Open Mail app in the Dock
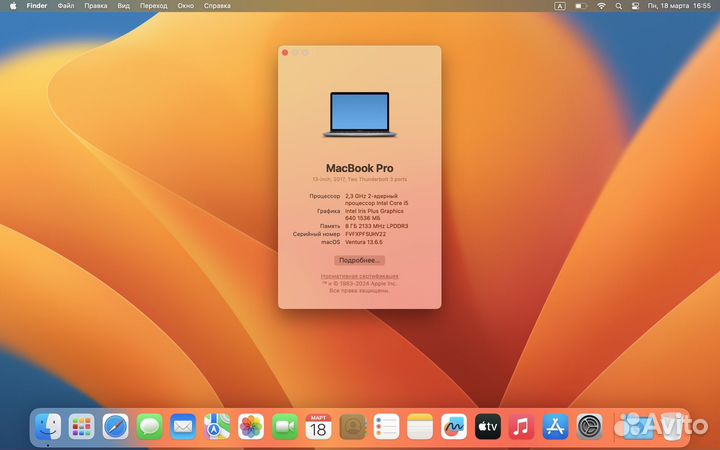This screenshot has width=720, height=450. (183, 427)
